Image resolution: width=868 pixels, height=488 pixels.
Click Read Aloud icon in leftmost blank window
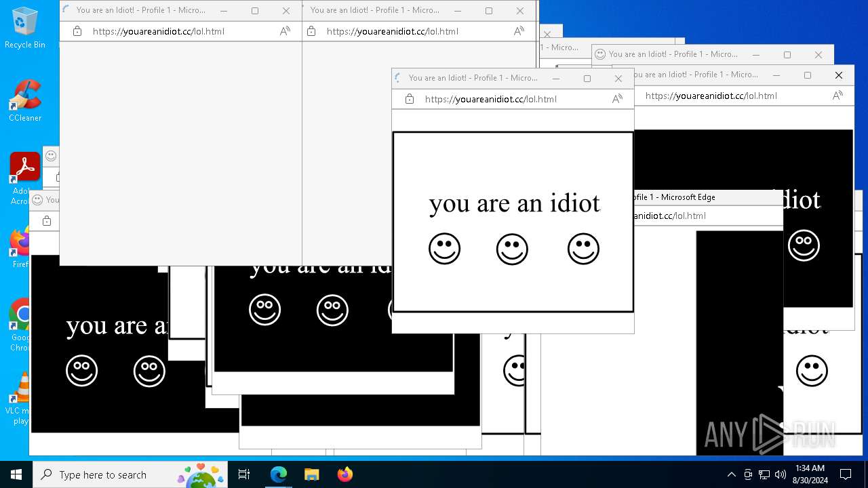[285, 31]
